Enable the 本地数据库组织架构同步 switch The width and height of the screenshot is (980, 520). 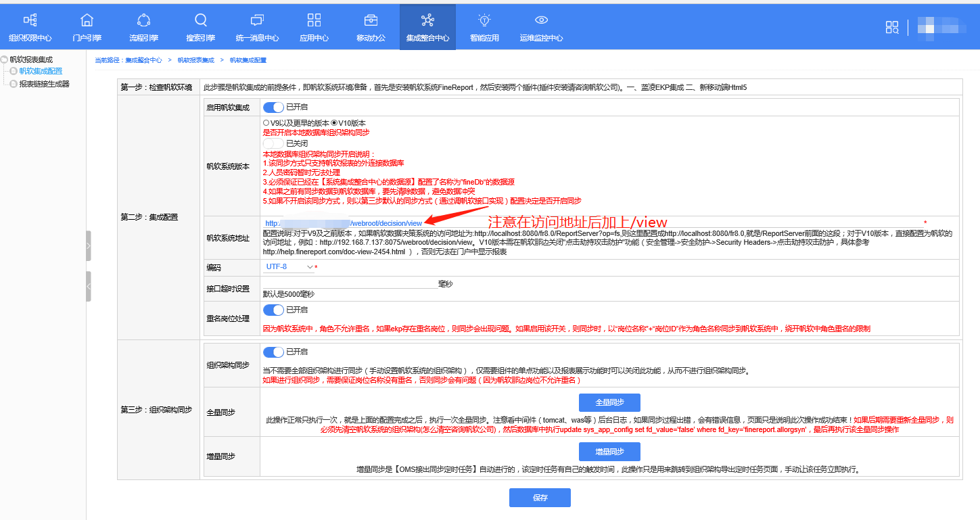point(273,143)
